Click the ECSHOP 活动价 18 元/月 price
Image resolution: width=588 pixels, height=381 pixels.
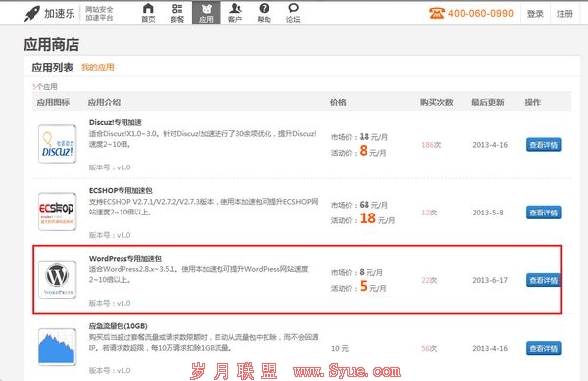363,218
